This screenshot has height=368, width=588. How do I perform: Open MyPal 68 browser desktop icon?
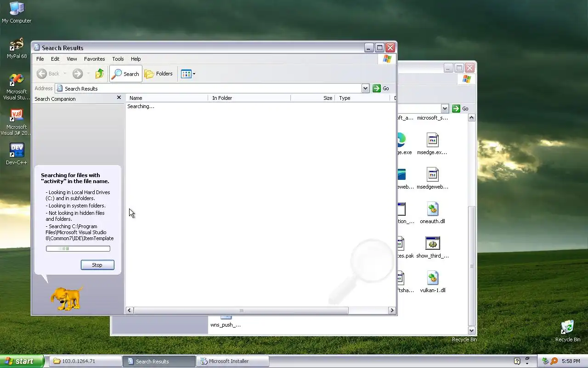coord(17,48)
